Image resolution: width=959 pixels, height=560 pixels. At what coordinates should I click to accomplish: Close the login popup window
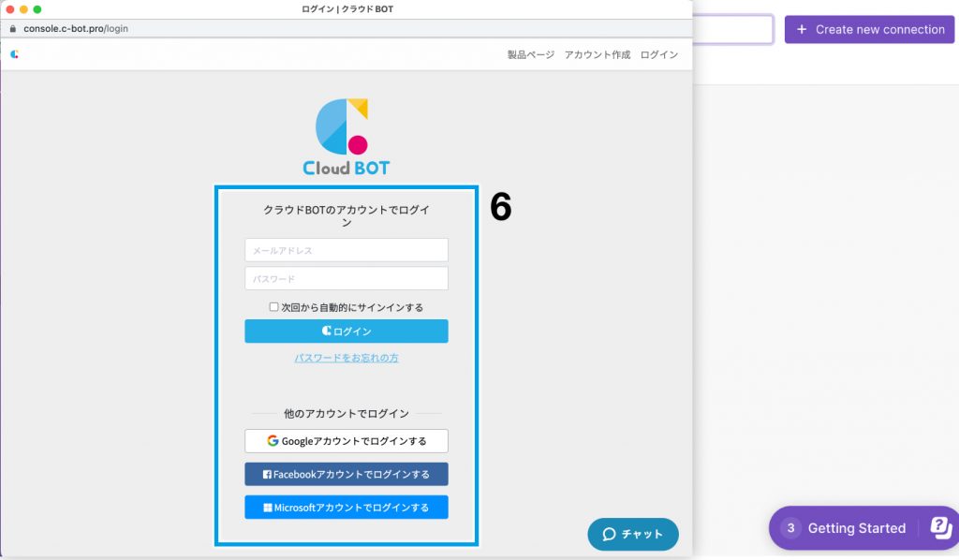point(9,9)
